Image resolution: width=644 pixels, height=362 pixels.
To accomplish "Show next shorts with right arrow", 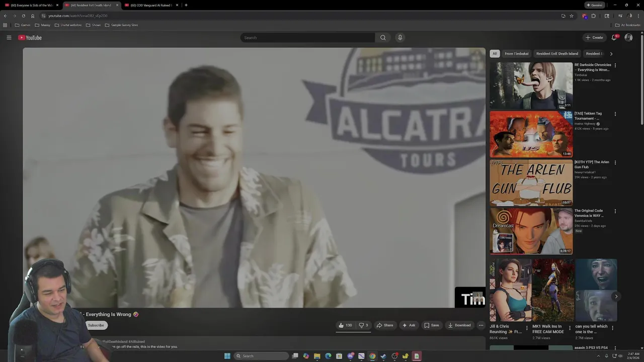I will pyautogui.click(x=616, y=297).
